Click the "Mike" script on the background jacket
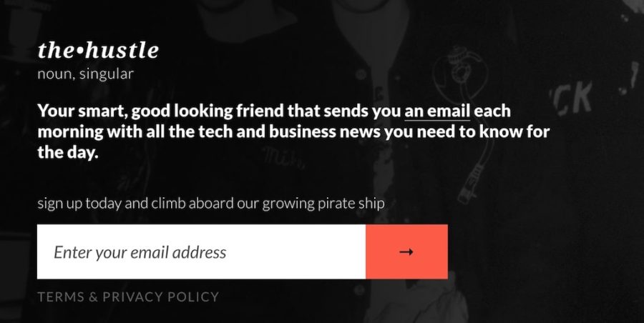The width and height of the screenshot is (644, 323). click(x=273, y=154)
